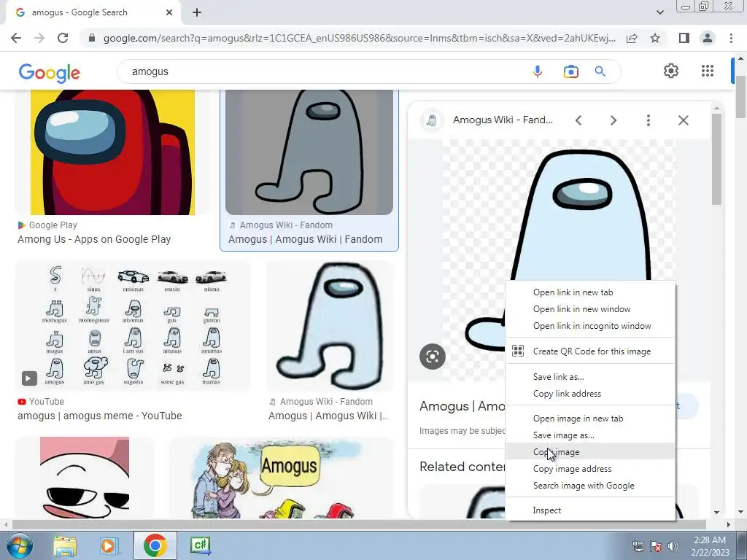The height and width of the screenshot is (560, 747).
Task: Open the Google apps grid
Action: point(708,71)
